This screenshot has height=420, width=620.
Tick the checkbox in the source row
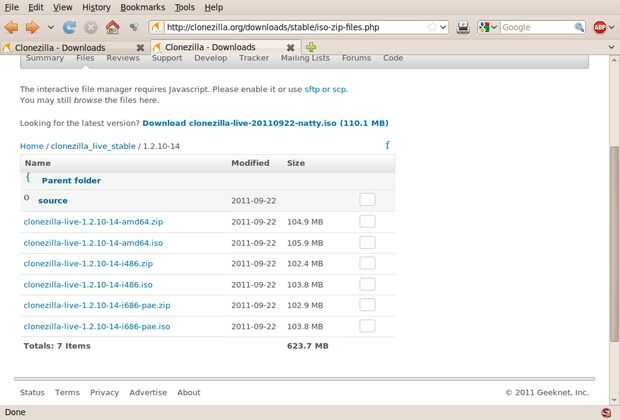coord(367,199)
